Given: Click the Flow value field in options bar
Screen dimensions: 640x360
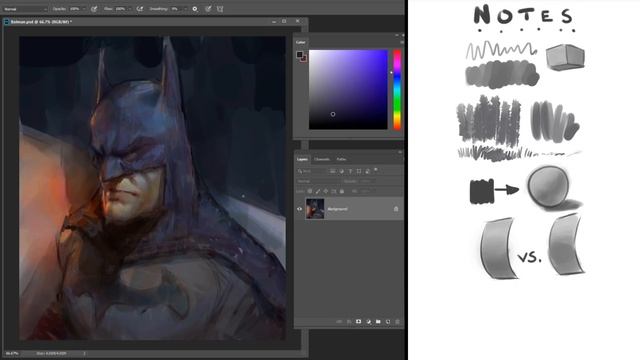Looking at the screenshot, I should point(121,9).
